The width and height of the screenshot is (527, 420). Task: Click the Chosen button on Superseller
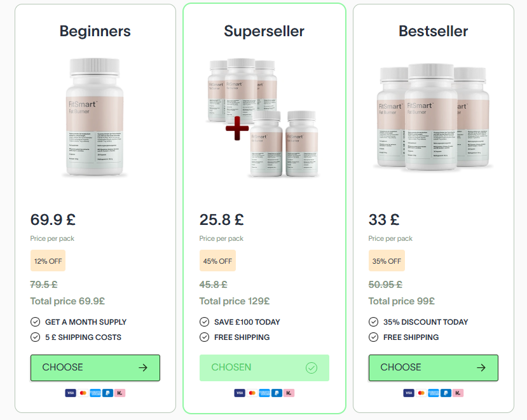coord(264,368)
